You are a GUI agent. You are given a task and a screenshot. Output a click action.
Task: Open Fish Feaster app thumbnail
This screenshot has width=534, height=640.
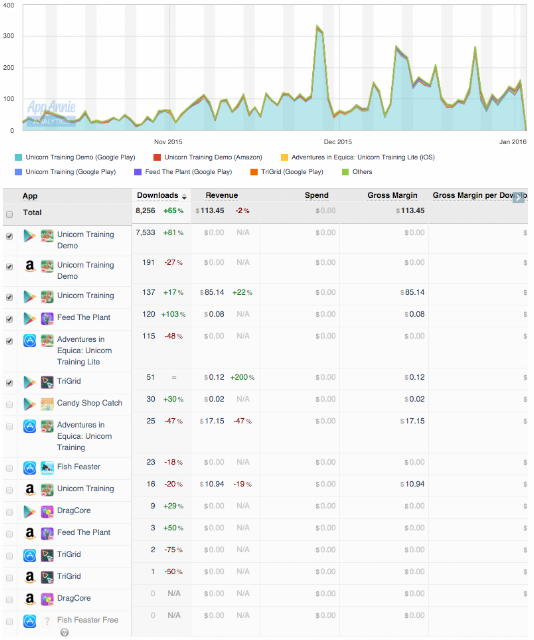(47, 468)
